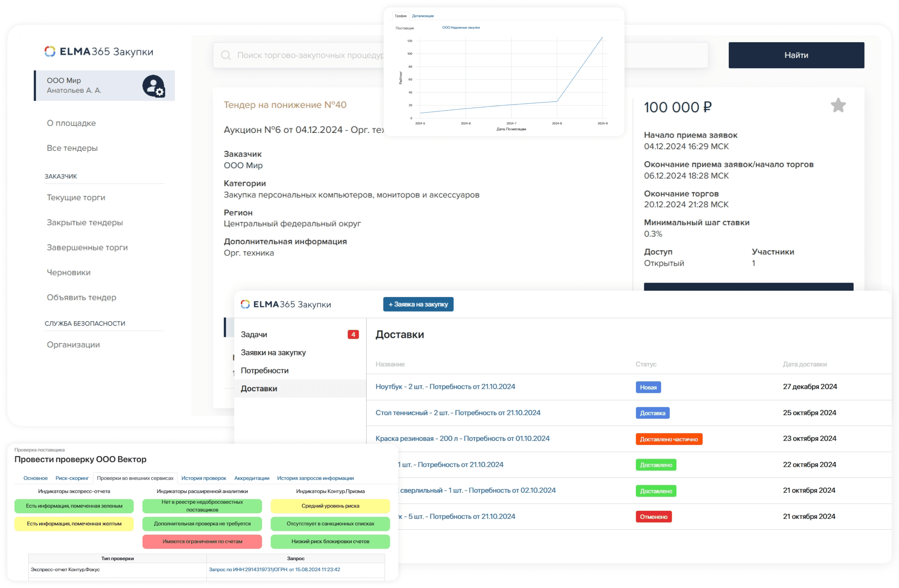Click Доставлено частично status badge

click(x=669, y=439)
